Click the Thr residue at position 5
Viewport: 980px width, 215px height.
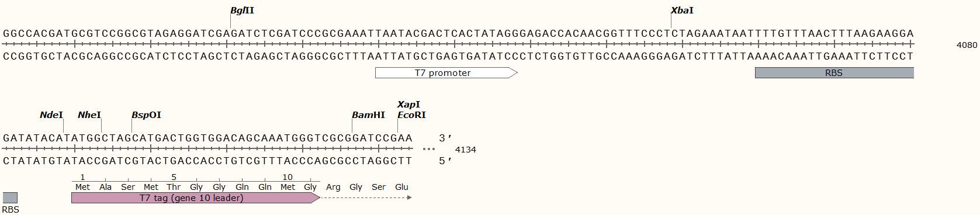point(174,187)
